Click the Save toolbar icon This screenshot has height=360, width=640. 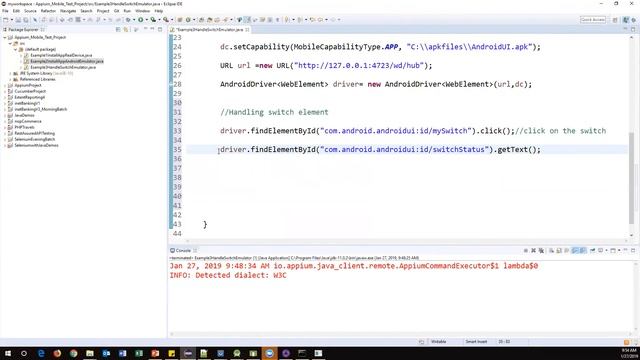point(18,20)
